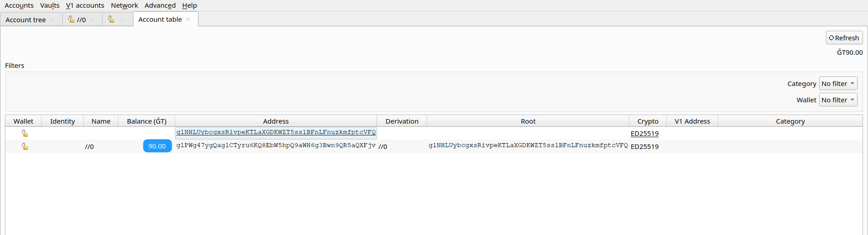Screen dimensions: 868x235
Task: Click the lock icon on the unnamed tab
Action: click(111, 19)
